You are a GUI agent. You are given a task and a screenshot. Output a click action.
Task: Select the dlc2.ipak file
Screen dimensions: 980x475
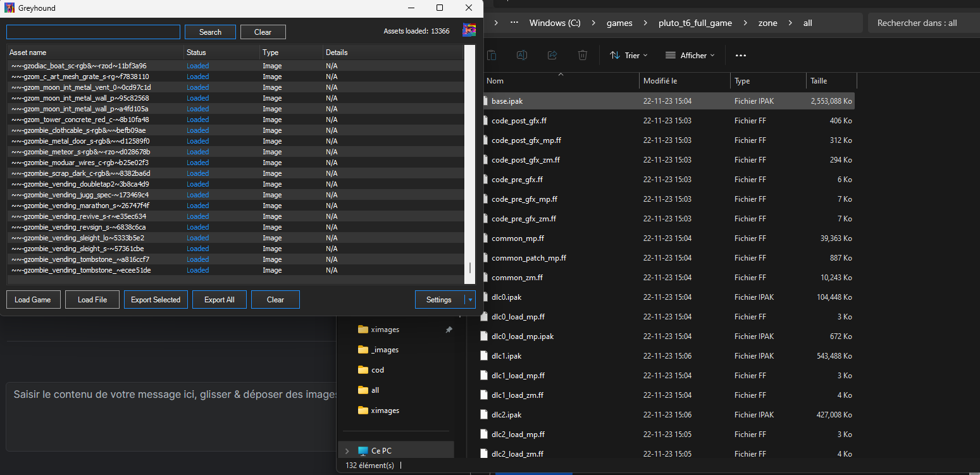(668, 414)
